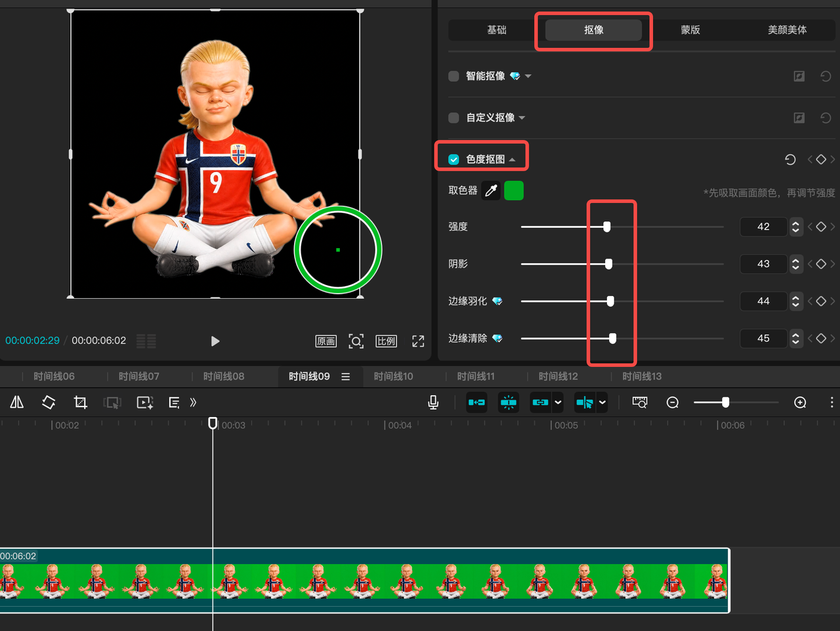Add a keyframe for 色度抠图
The width and height of the screenshot is (840, 631).
[x=821, y=160]
